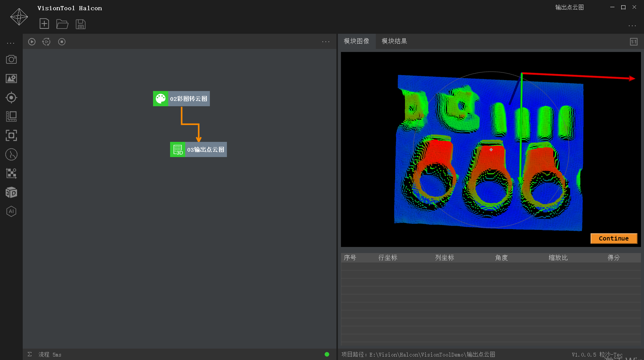644x360 pixels.
Task: Run the flow once
Action: [32, 42]
